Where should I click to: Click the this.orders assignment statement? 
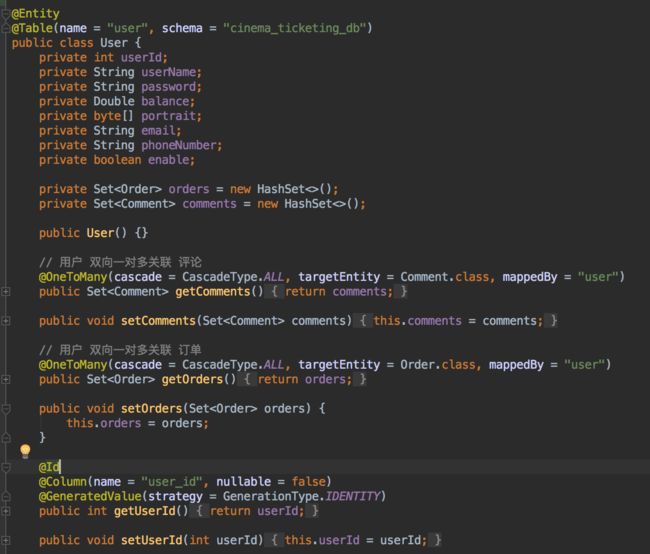coord(137,423)
